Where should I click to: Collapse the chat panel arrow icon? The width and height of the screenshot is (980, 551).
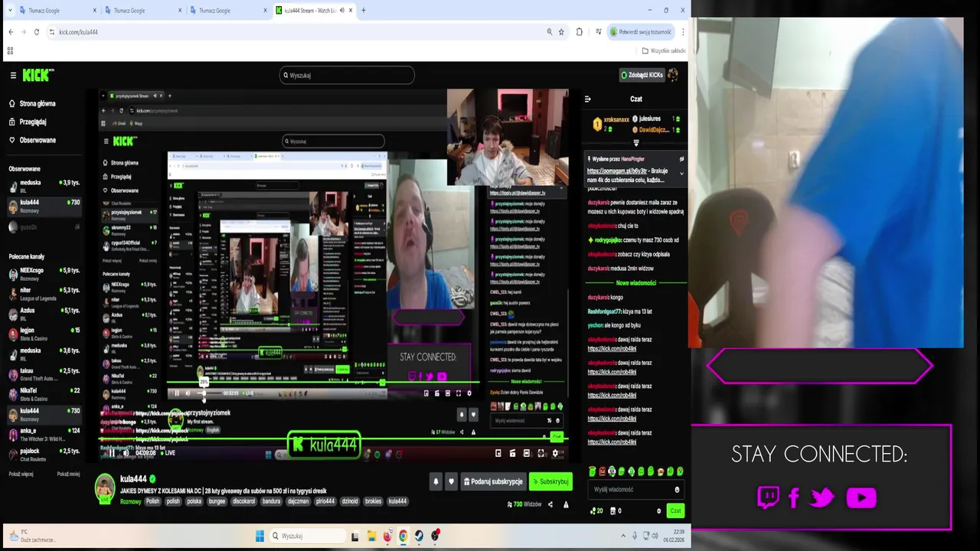587,99
